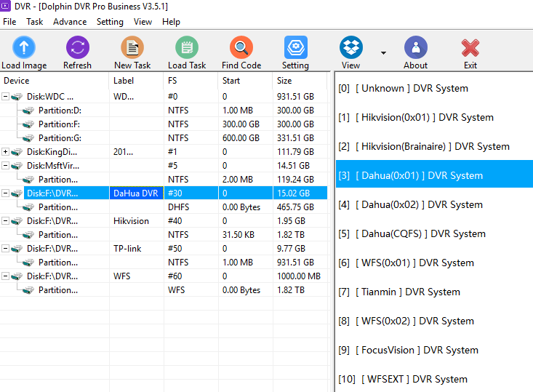Screen dimensions: 533x392
Task: Click the Refresh toolbar icon
Action: (x=78, y=47)
